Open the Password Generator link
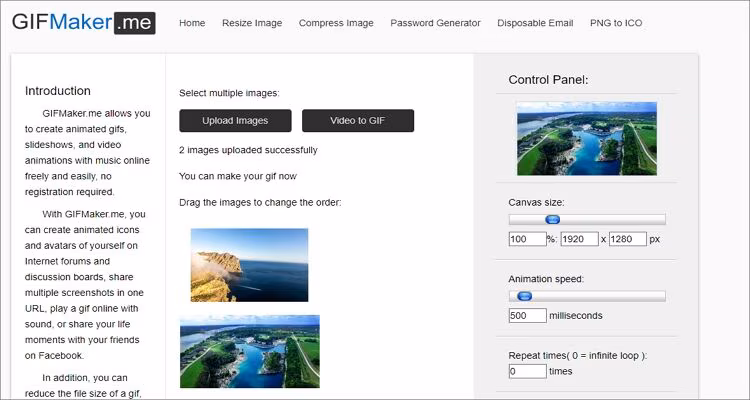Screen dimensions: 750x400 click(435, 23)
